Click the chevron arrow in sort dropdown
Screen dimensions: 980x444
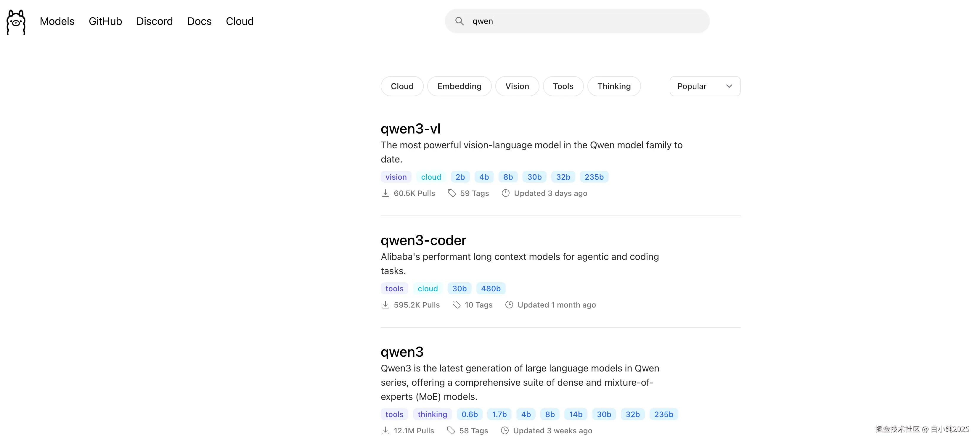tap(729, 86)
